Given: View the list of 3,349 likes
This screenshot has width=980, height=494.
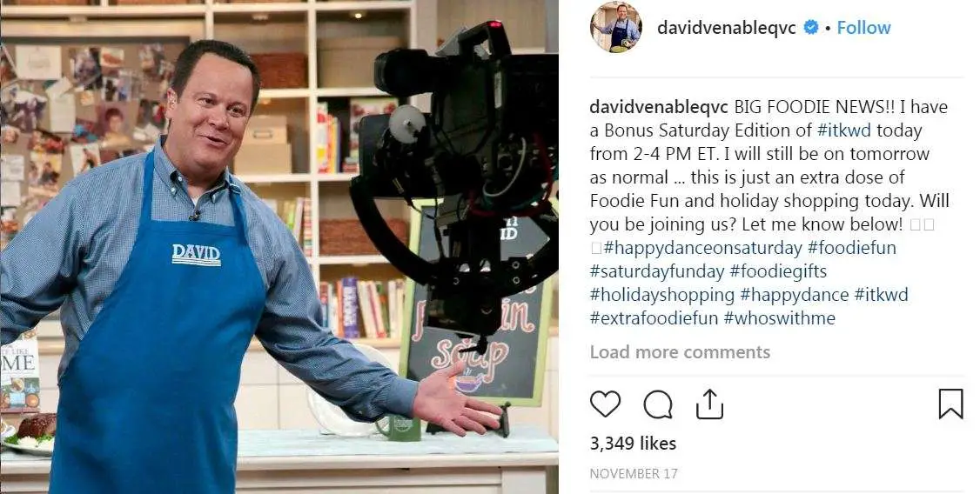Looking at the screenshot, I should (633, 444).
